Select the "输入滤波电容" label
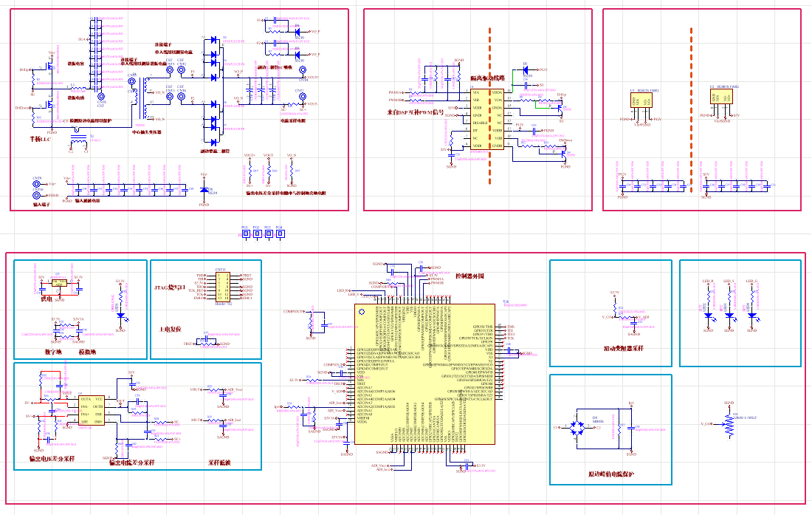 (88, 200)
